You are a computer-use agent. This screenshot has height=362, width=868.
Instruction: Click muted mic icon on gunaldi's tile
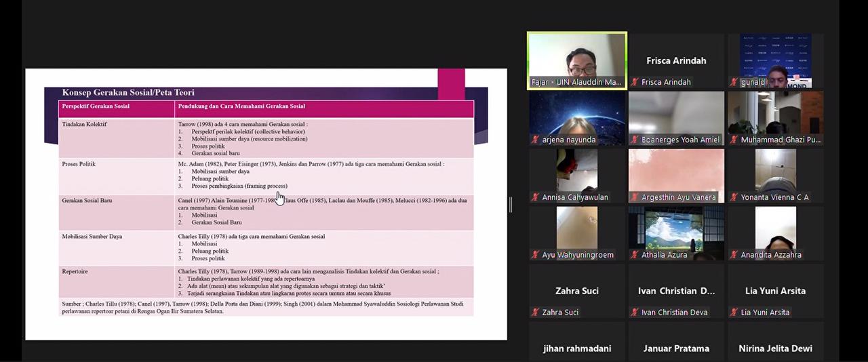tap(734, 82)
